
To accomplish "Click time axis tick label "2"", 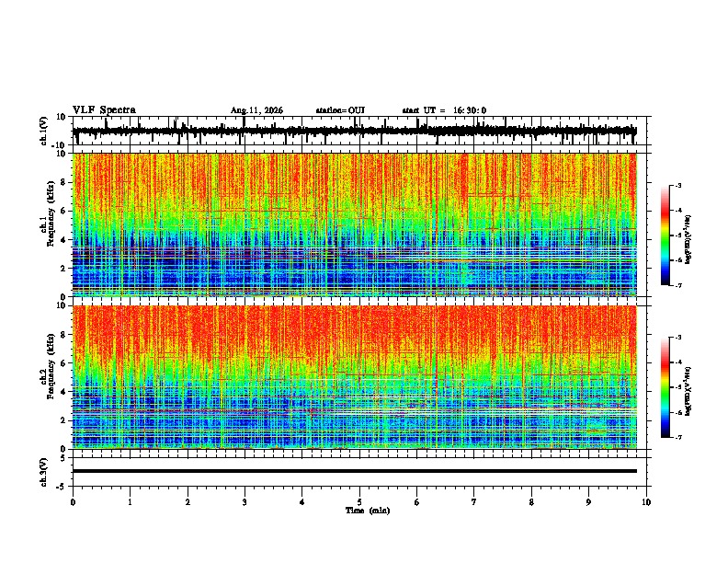I will (188, 502).
